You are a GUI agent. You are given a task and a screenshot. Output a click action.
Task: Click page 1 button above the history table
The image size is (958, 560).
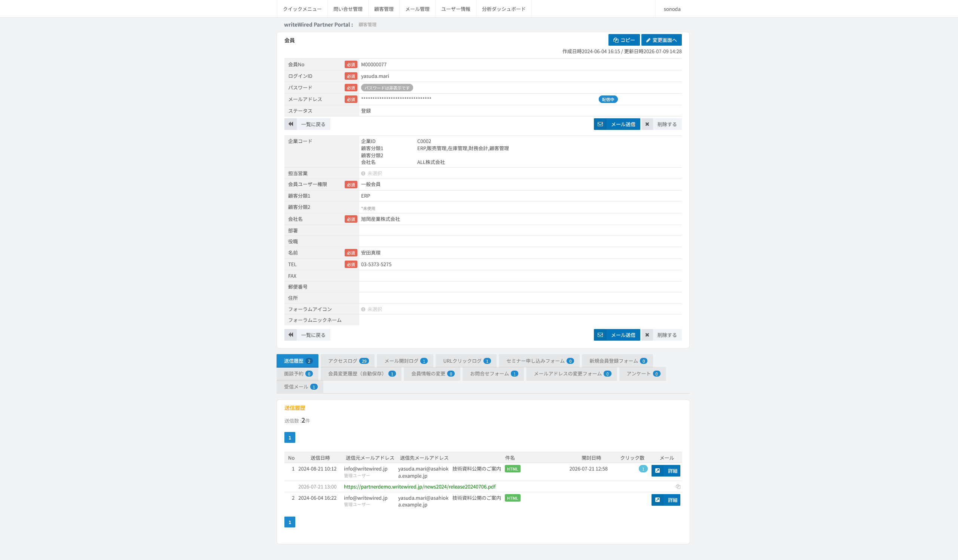[290, 438]
